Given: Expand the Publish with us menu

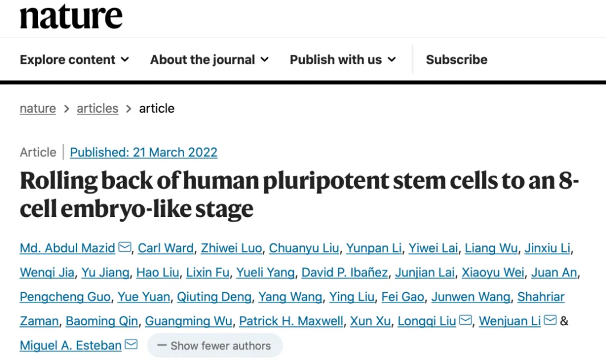Looking at the screenshot, I should pyautogui.click(x=343, y=59).
